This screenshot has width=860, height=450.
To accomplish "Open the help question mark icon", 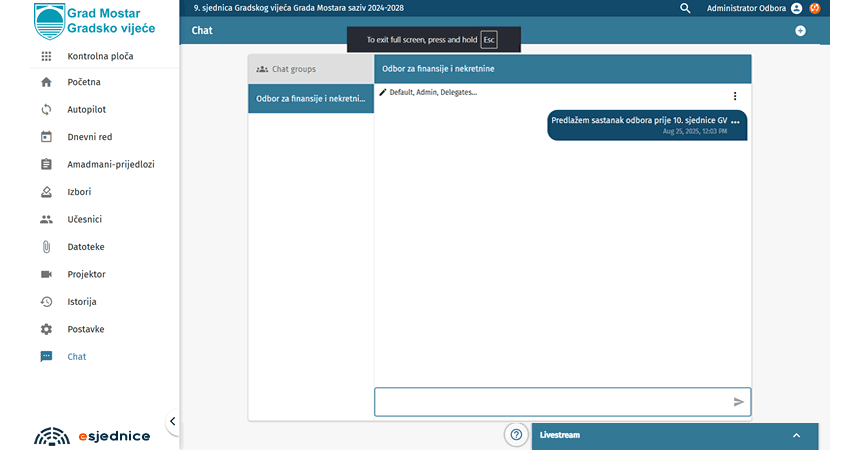I will click(516, 435).
